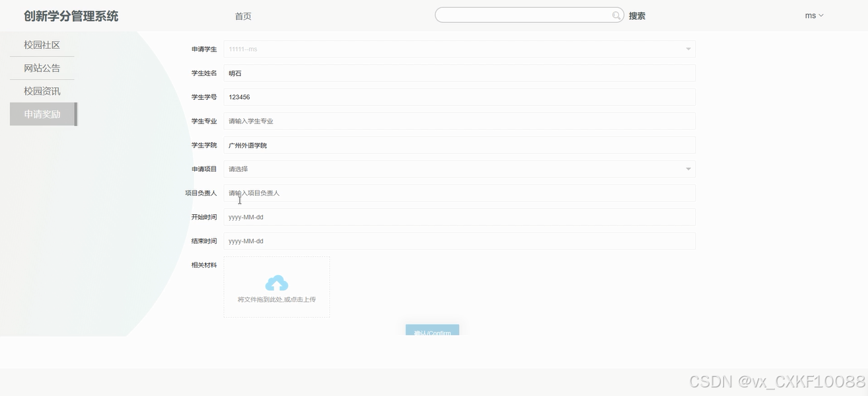This screenshot has height=396, width=868.
Task: Go to 首页 in the top navigation
Action: 243,16
